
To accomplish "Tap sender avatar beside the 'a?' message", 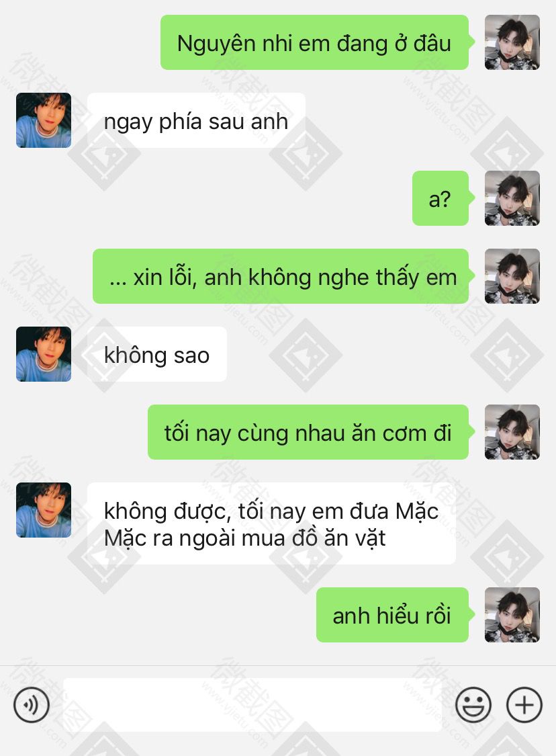I will (x=512, y=198).
